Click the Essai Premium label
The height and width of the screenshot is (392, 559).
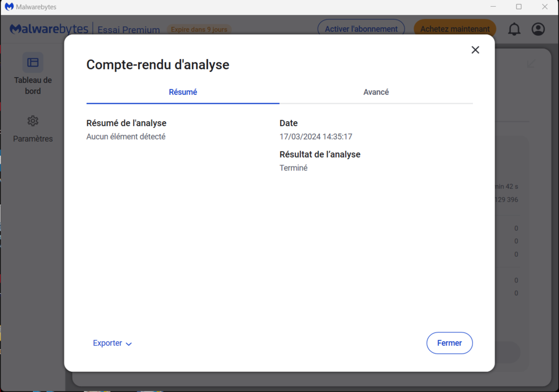click(129, 30)
